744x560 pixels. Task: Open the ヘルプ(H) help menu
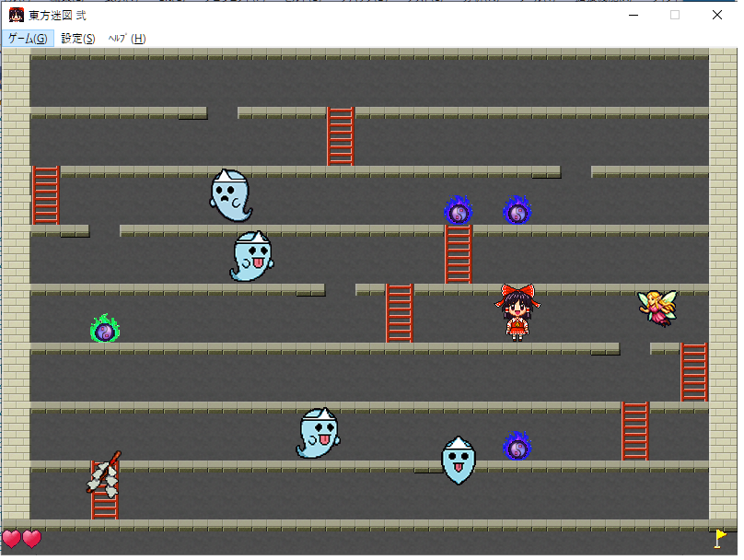coord(126,38)
